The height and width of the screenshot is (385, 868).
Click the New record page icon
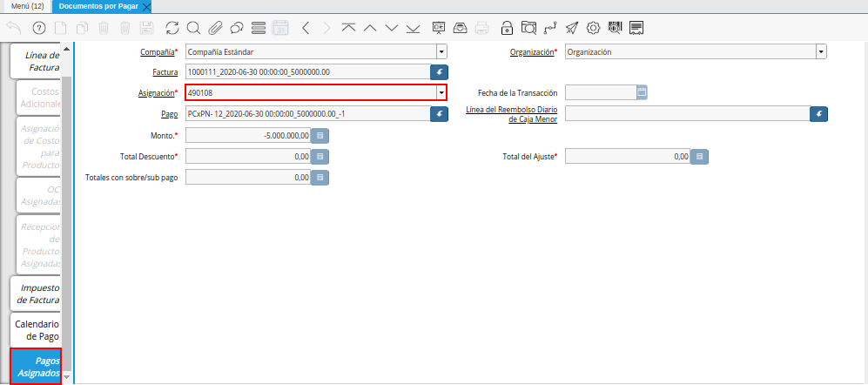(x=62, y=28)
